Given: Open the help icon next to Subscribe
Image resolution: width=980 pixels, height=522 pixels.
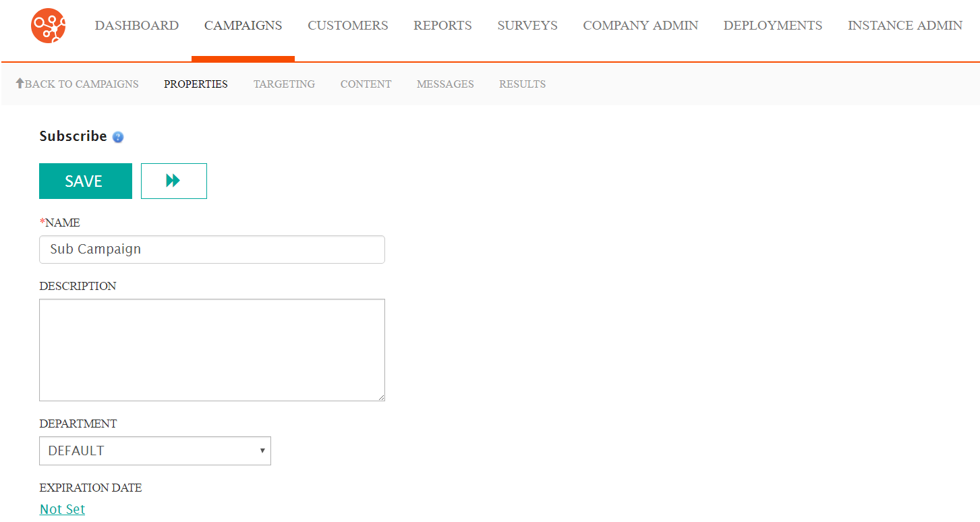Looking at the screenshot, I should pos(118,137).
